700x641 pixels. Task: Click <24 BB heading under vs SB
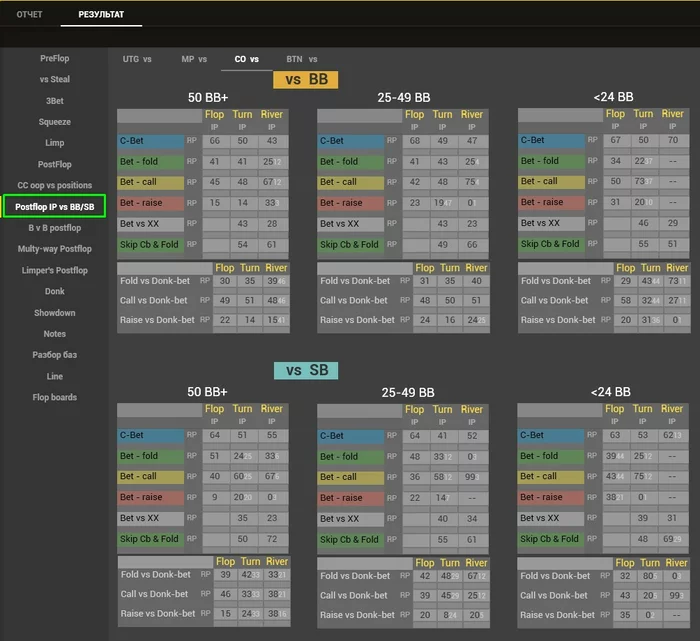click(611, 392)
